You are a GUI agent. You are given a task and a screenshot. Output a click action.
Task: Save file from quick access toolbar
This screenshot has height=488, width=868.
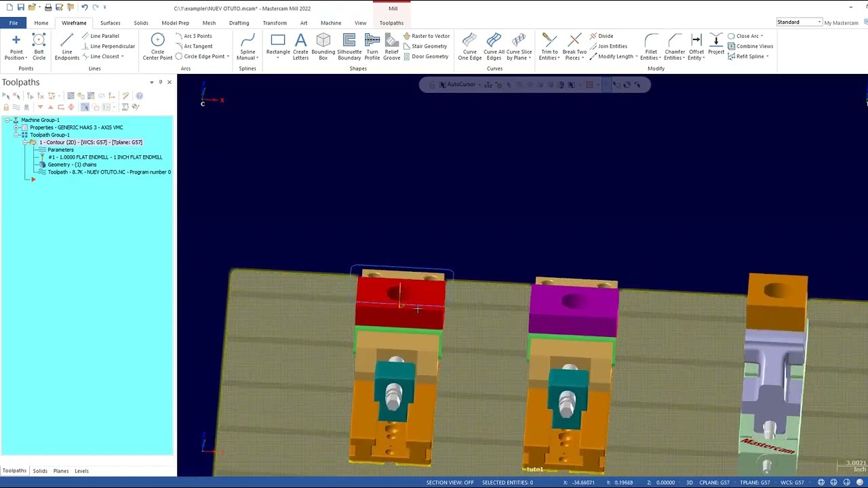(x=21, y=7)
